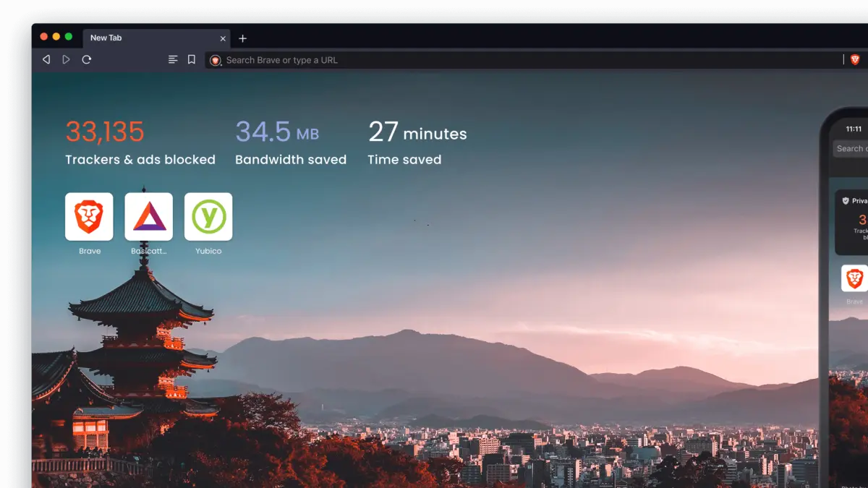Reload the current page
Screen dimensions: 868x488
point(87,60)
